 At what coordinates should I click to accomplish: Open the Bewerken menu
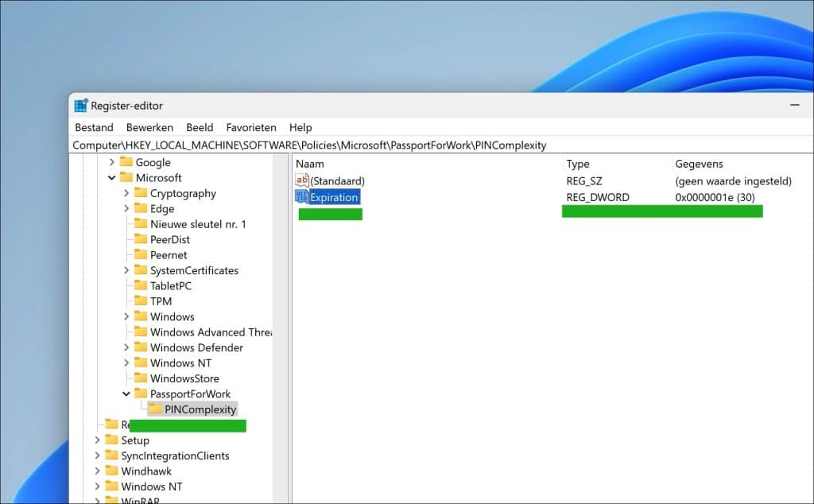(149, 127)
